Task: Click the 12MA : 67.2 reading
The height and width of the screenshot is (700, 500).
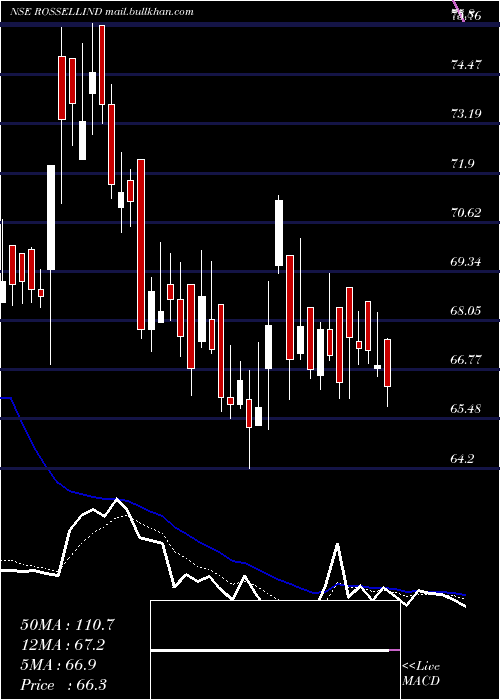Action: [x=64, y=645]
